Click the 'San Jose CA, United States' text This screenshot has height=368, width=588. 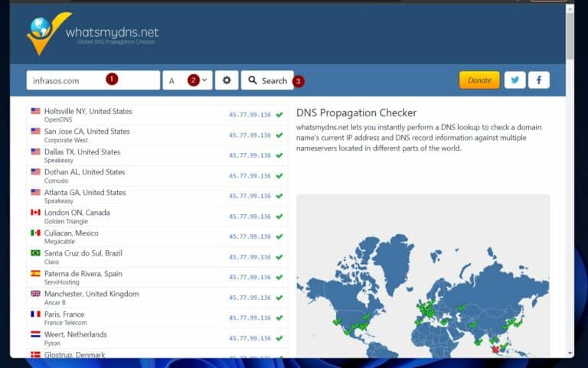coord(87,132)
